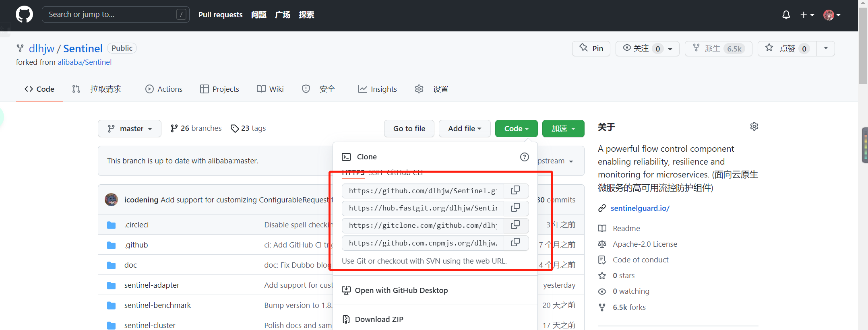Copy the hub.fastgit.org clone URL
The width and height of the screenshot is (868, 330).
pos(515,208)
